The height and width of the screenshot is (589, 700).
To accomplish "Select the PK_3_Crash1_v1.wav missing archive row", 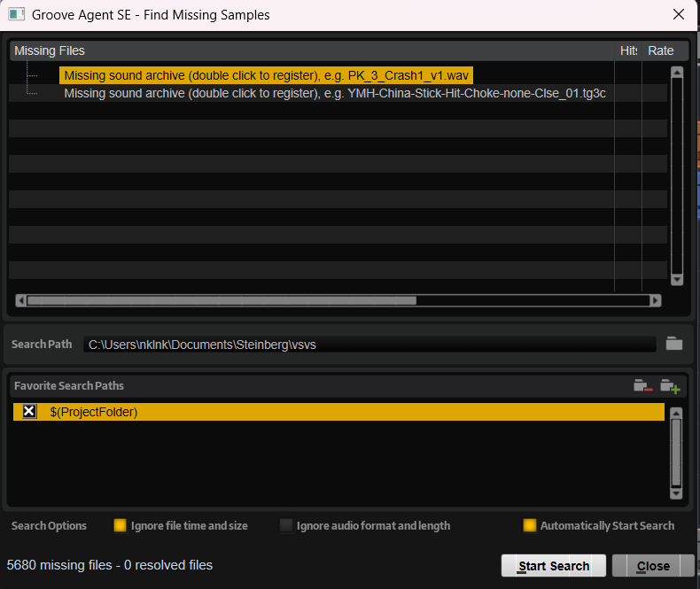I will [x=266, y=75].
